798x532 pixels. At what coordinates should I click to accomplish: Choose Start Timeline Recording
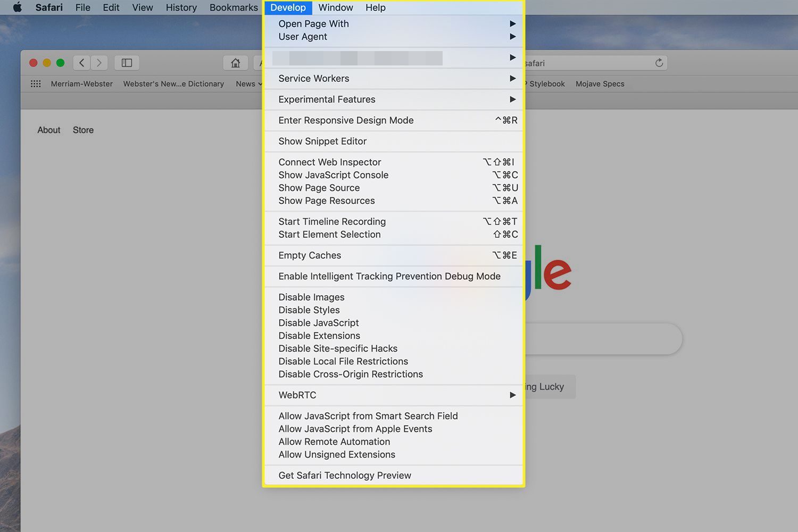point(394,221)
